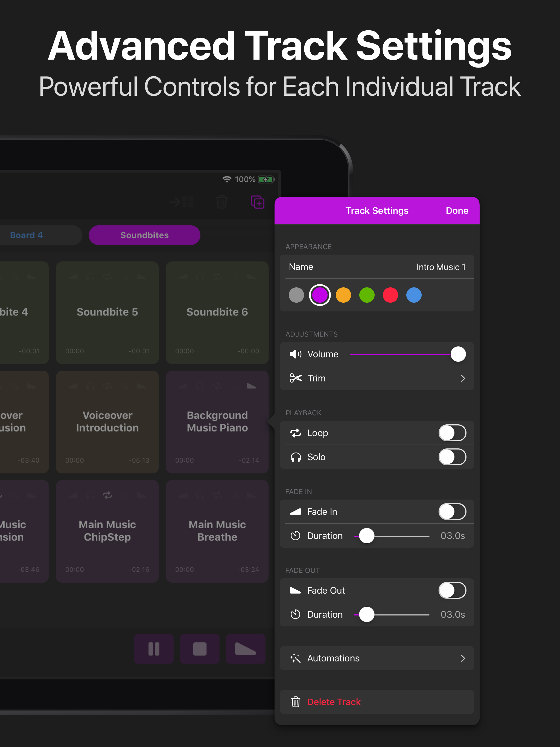Click the Fade In wedge icon

click(295, 512)
